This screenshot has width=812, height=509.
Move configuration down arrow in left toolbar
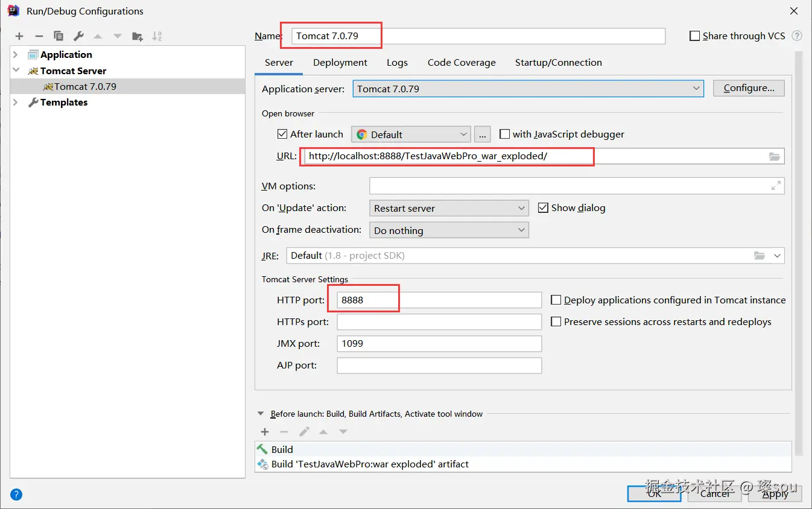pos(118,36)
